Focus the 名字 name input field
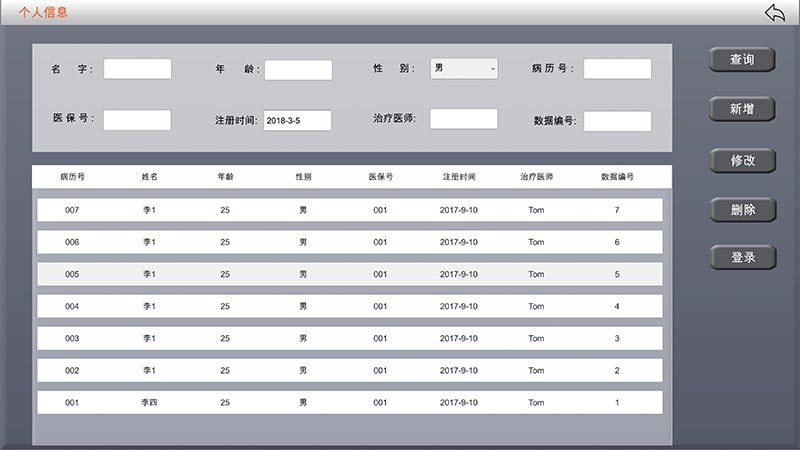 [137, 69]
